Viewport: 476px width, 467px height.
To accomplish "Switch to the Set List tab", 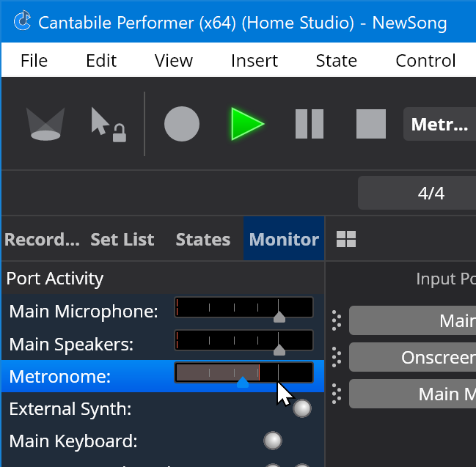I will click(x=122, y=239).
